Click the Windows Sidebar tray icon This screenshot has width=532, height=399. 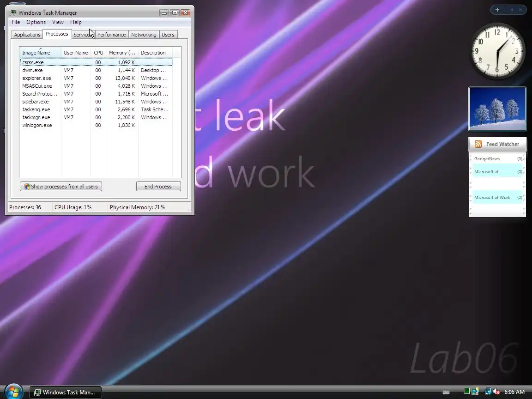pos(475,392)
